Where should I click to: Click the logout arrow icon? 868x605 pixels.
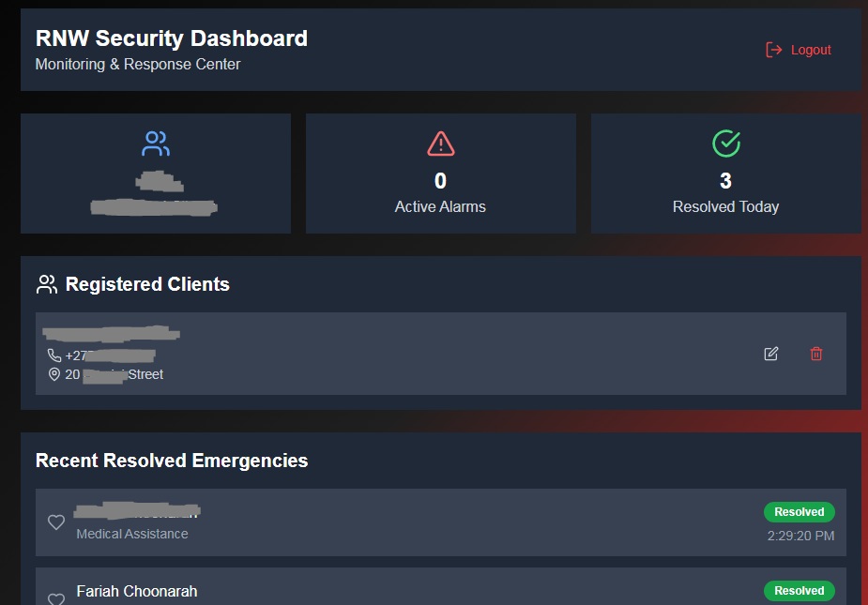coord(773,50)
